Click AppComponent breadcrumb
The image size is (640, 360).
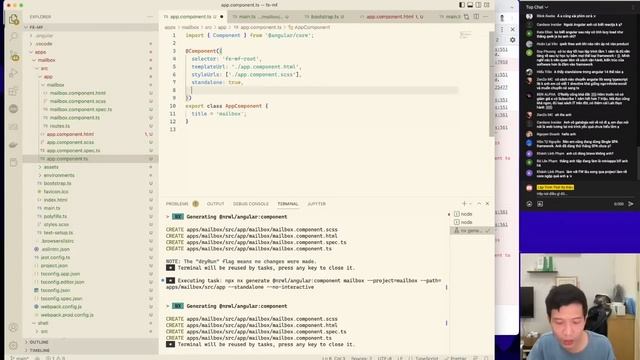tap(312, 27)
